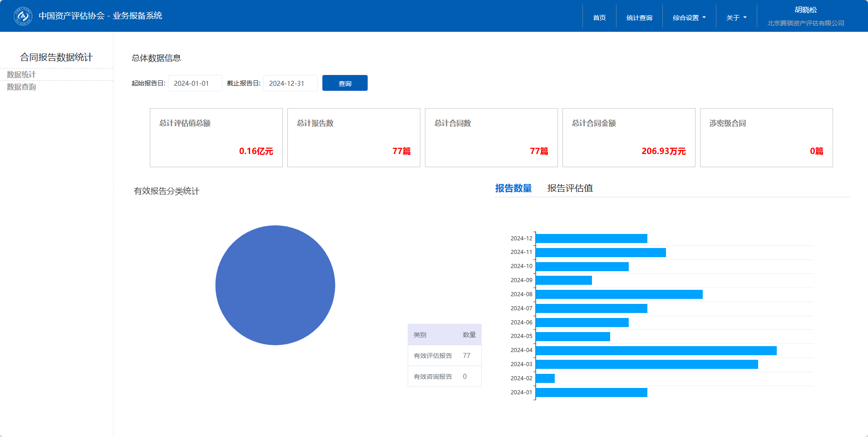Click the 总计合同金额 summary card
The height and width of the screenshot is (437, 868).
[x=629, y=138]
